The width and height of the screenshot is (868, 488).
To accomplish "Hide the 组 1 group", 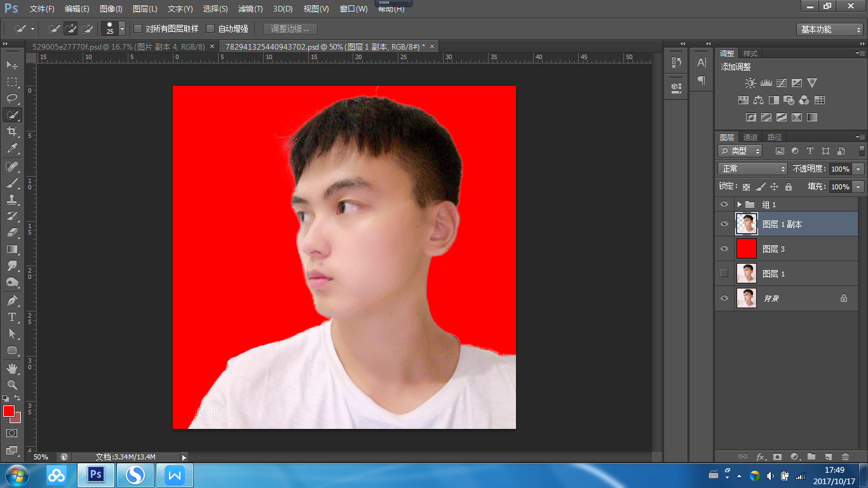I will 724,205.
